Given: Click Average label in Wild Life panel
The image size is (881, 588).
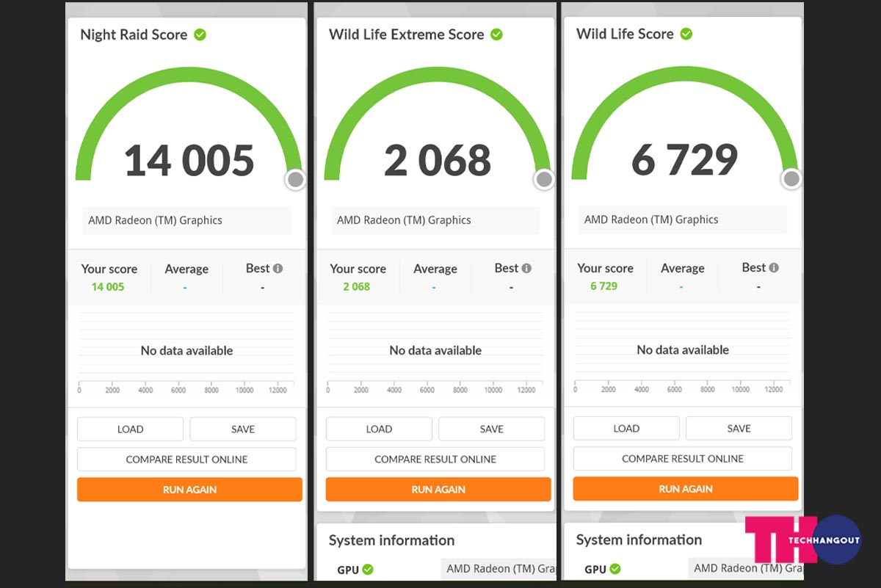Looking at the screenshot, I should (683, 269).
